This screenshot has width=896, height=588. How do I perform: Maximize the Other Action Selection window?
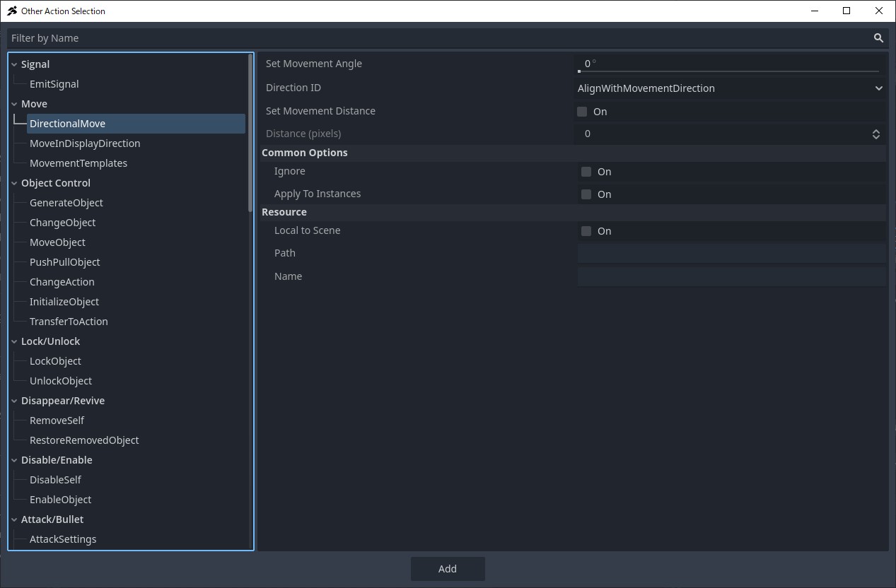[846, 11]
